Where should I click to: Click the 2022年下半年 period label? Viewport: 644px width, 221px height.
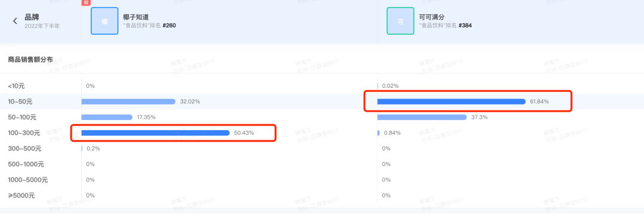(42, 26)
